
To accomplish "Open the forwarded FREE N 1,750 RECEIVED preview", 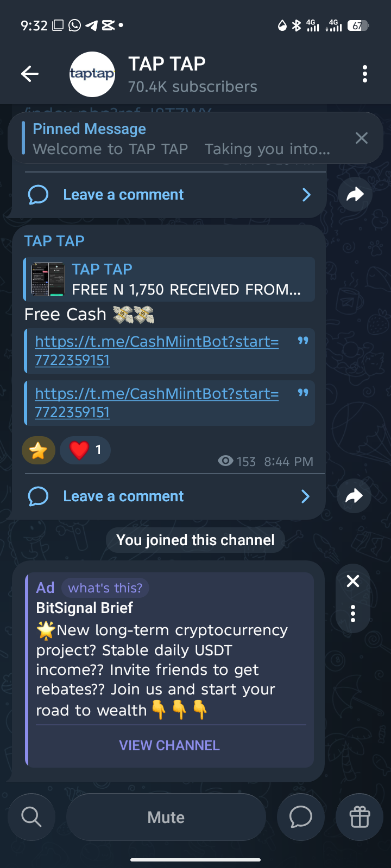I will (169, 279).
